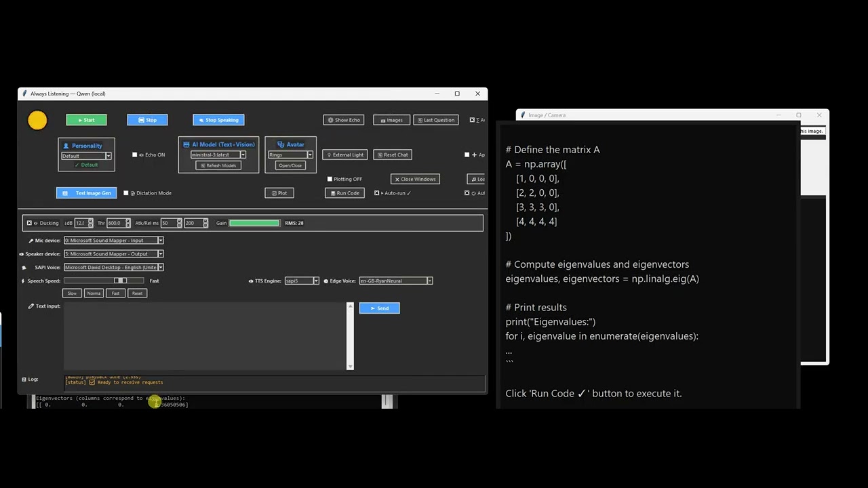Click the Thr spinner field showing 600.0

pos(118,223)
